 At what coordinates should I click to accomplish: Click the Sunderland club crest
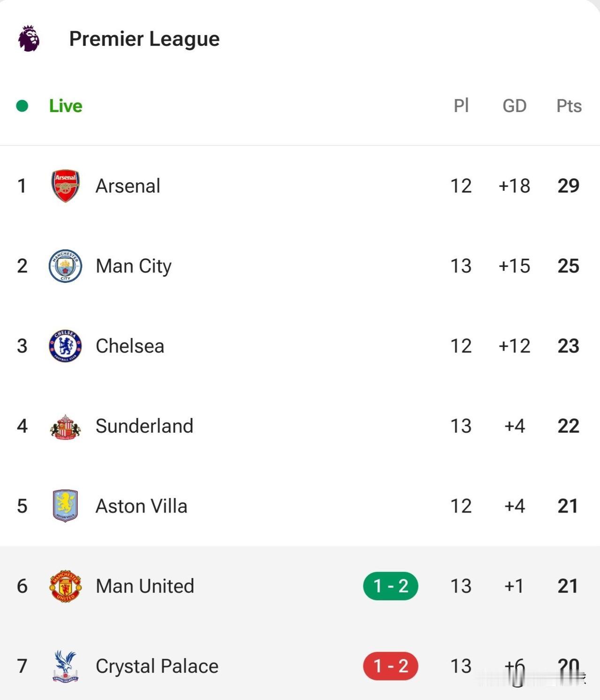[x=65, y=426]
